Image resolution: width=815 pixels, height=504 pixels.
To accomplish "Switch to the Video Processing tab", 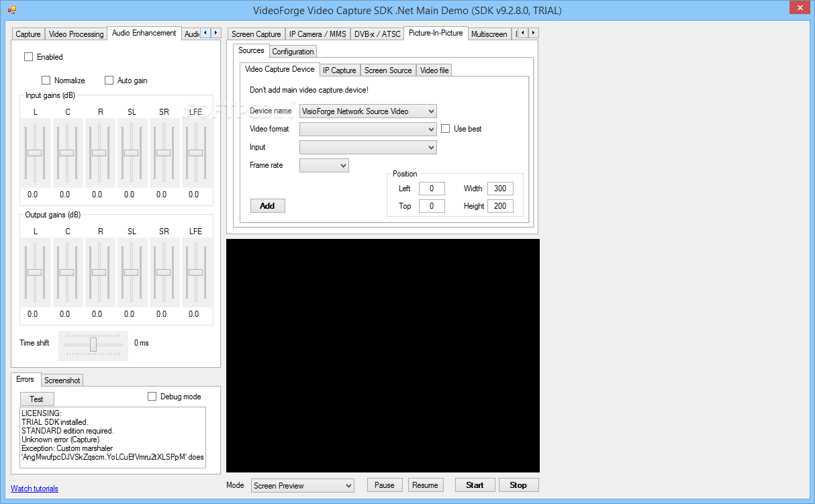I will [77, 34].
